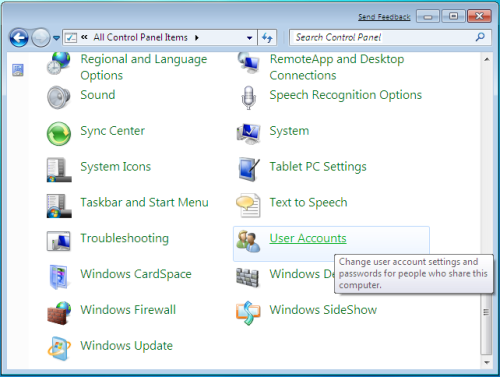Click the grey forward navigation button
Image resolution: width=500 pixels, height=377 pixels.
(40, 38)
